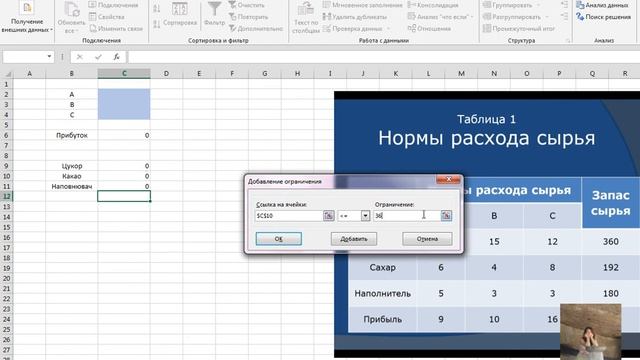The height and width of the screenshot is (360, 640).
Task: Click the Select All corner of the sheet
Action: coord(7,74)
